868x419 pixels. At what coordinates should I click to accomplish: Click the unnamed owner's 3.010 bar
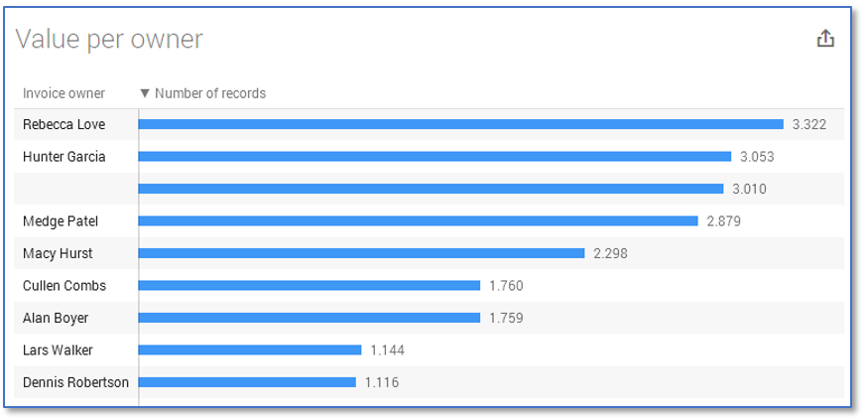point(431,189)
